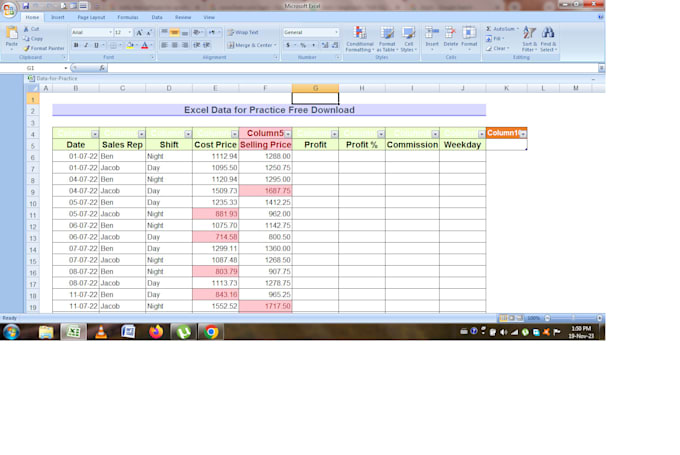This screenshot has width=680, height=455.
Task: Open Firefox from the taskbar
Action: point(156,332)
